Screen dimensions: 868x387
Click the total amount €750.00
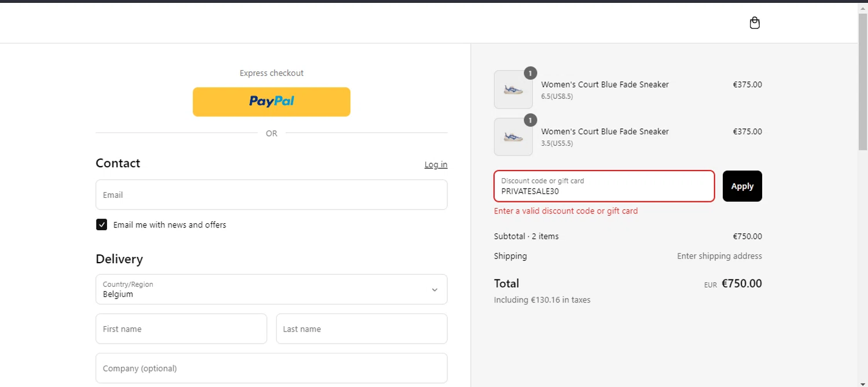pos(742,283)
